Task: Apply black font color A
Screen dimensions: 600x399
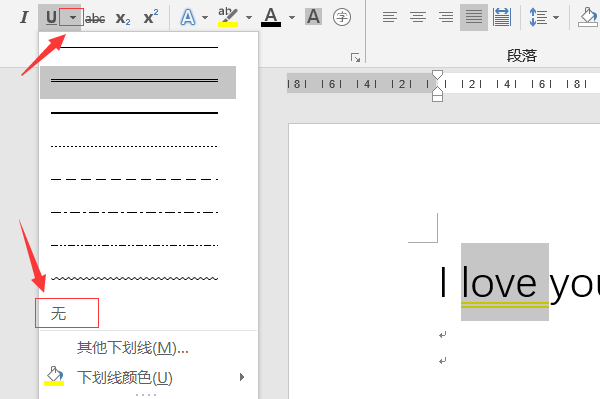Action: point(271,17)
